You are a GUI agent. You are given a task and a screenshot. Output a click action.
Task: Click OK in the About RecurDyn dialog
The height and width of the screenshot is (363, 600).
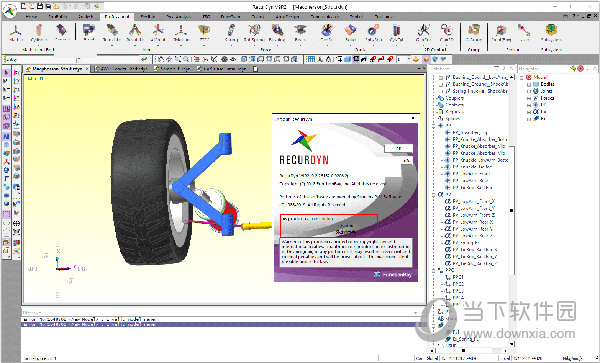tap(398, 148)
